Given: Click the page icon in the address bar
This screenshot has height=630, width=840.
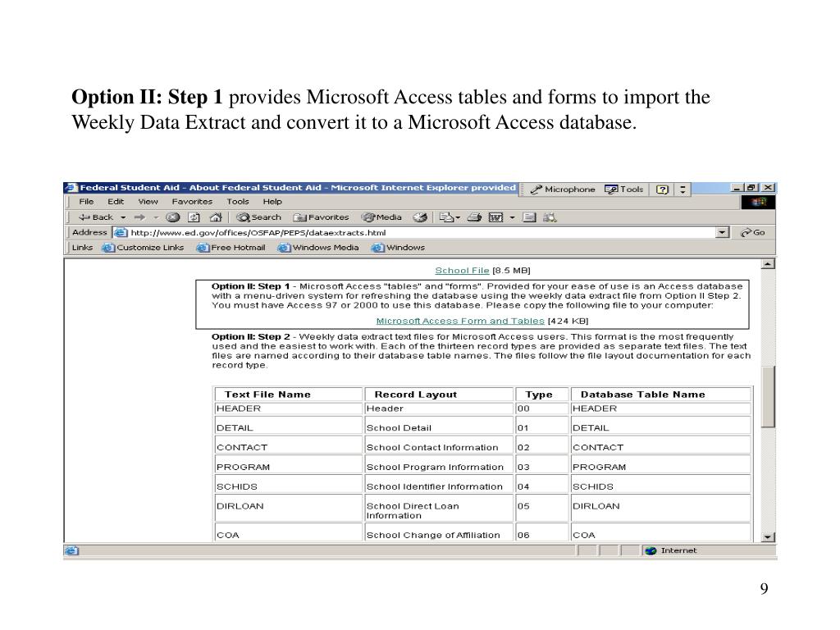Looking at the screenshot, I should click(120, 232).
